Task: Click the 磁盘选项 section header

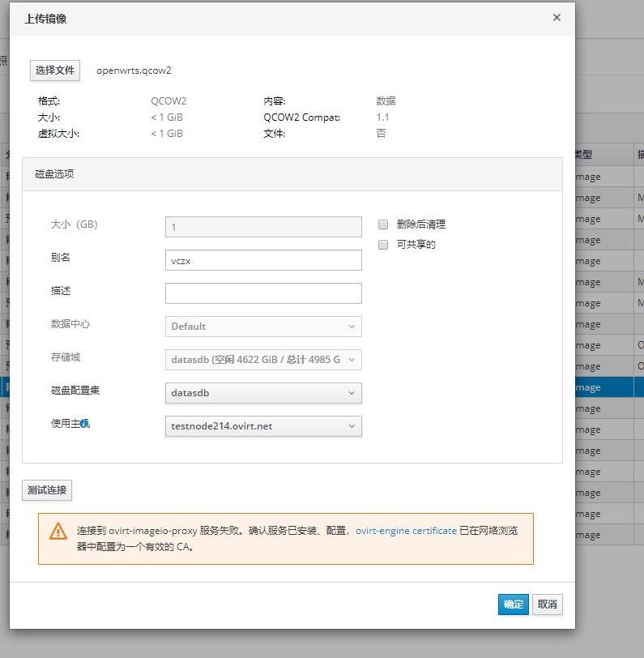Action: tap(292, 174)
